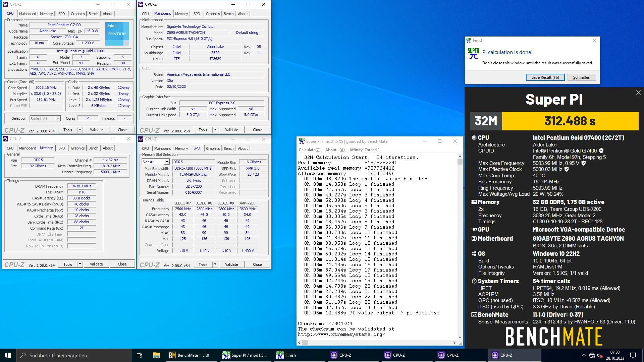Open the notification center icon

click(x=633, y=355)
